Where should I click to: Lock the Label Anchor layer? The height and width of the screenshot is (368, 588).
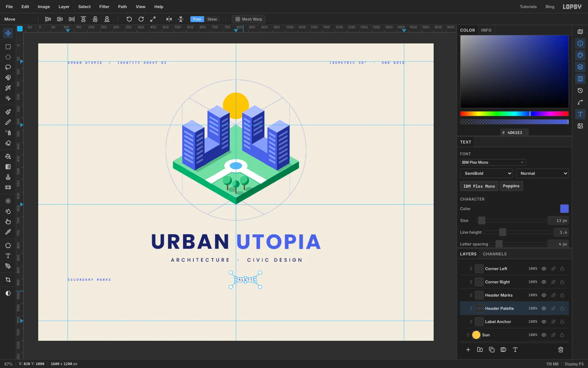click(562, 322)
